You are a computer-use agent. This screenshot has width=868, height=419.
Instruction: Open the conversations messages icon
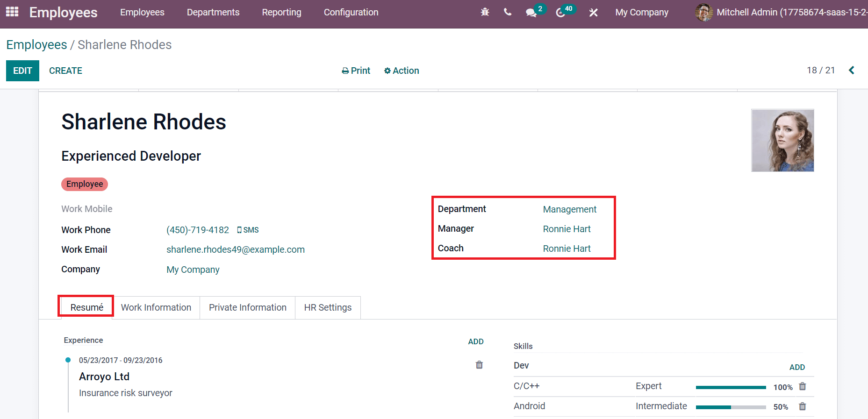(x=531, y=13)
